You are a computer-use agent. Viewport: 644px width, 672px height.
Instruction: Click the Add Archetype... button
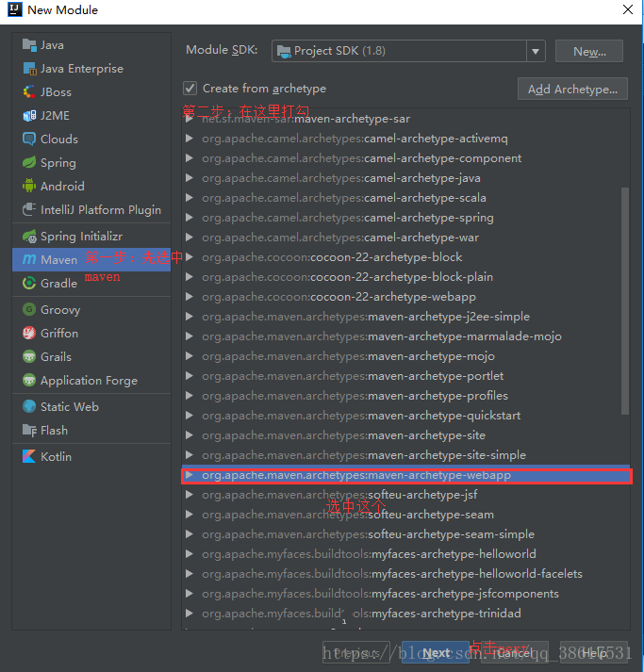[572, 90]
